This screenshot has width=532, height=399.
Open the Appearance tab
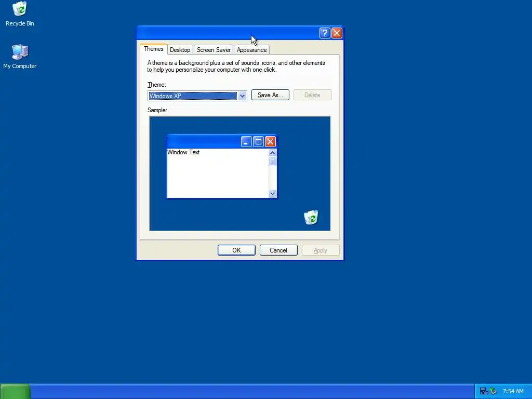coord(252,50)
